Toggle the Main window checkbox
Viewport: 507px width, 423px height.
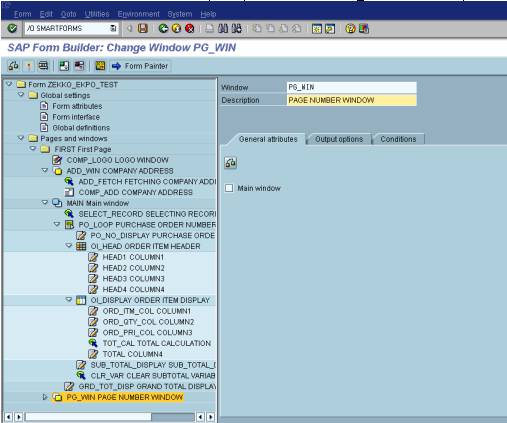pos(229,188)
